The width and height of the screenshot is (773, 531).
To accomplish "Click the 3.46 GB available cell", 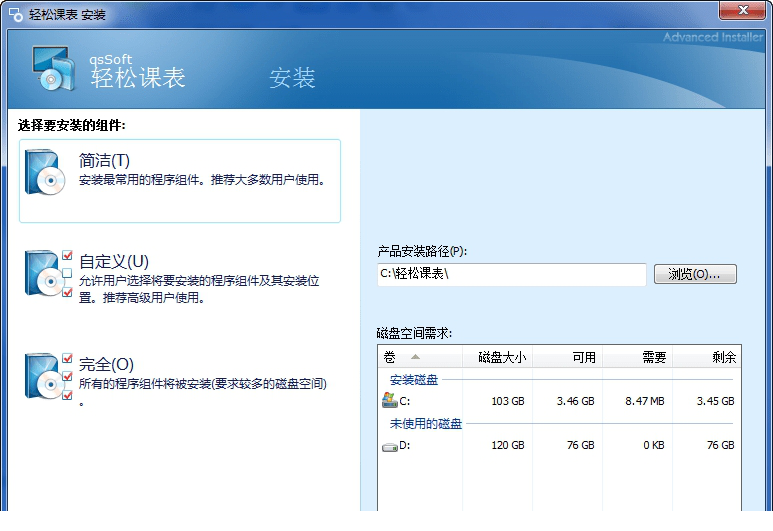I will (x=575, y=401).
